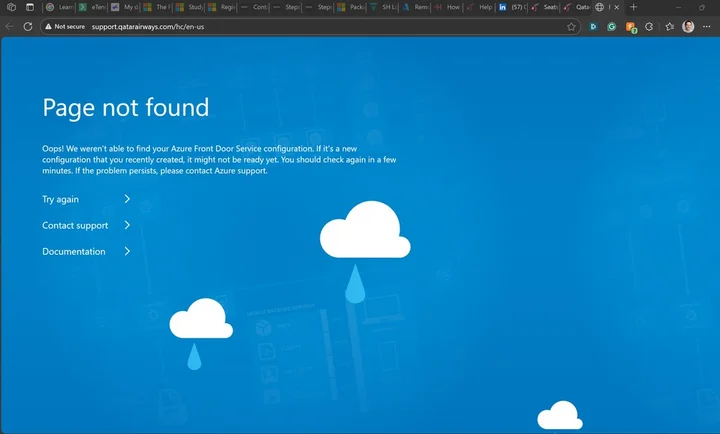Click the chevron next to Try again
This screenshot has height=434, width=720.
coord(127,199)
